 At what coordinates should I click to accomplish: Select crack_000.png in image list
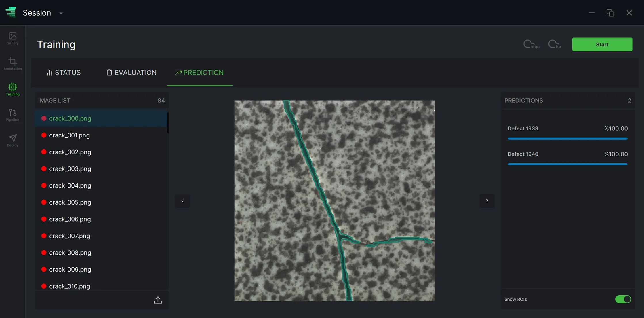point(101,118)
